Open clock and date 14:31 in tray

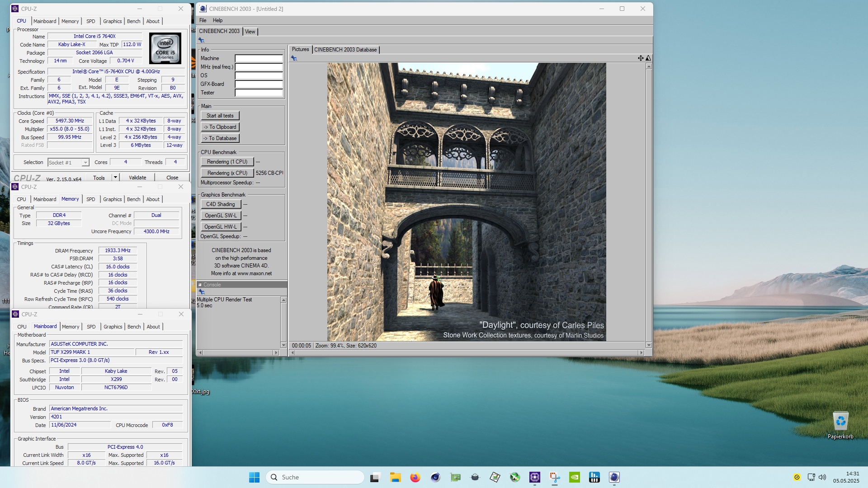(846, 477)
